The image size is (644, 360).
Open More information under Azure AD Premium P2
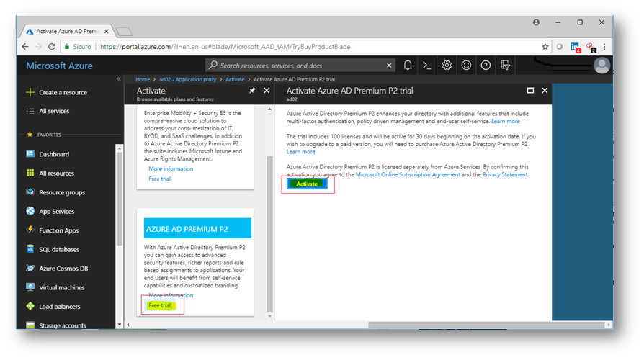[171, 295]
